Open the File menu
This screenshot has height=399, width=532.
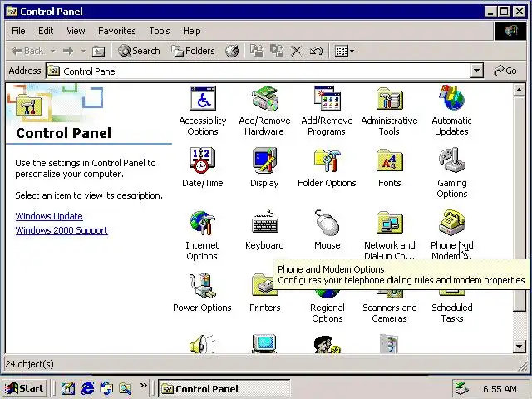pos(18,31)
